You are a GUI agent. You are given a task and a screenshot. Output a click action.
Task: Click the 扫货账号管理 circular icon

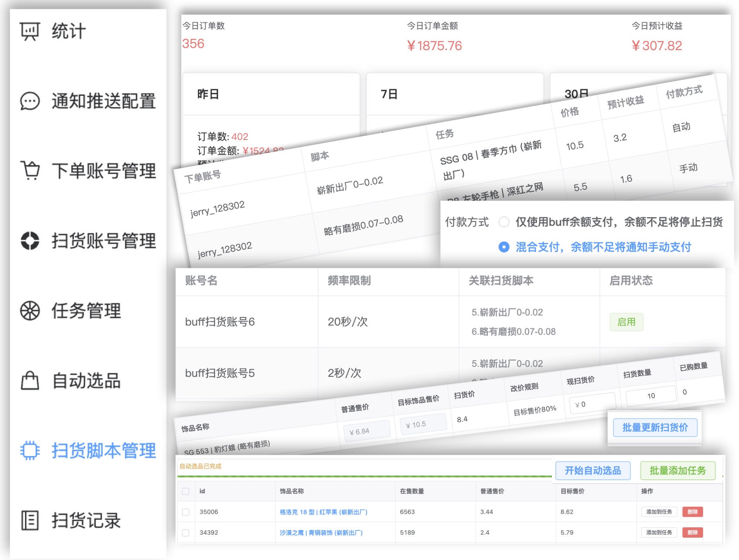click(30, 241)
